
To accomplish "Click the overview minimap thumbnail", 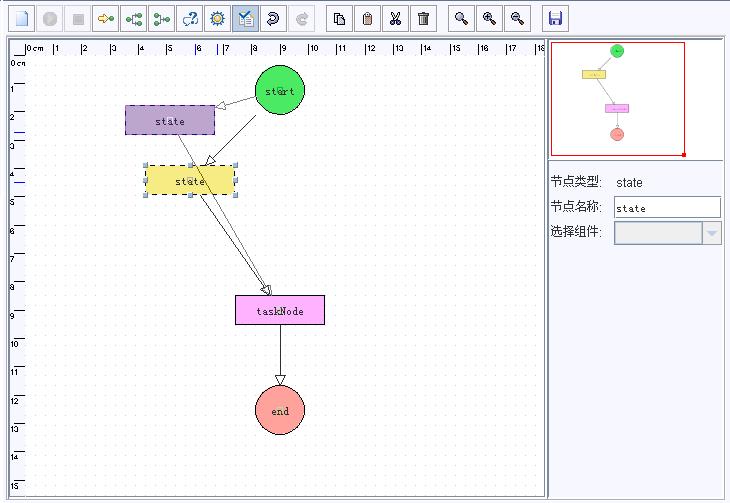I will pos(617,99).
